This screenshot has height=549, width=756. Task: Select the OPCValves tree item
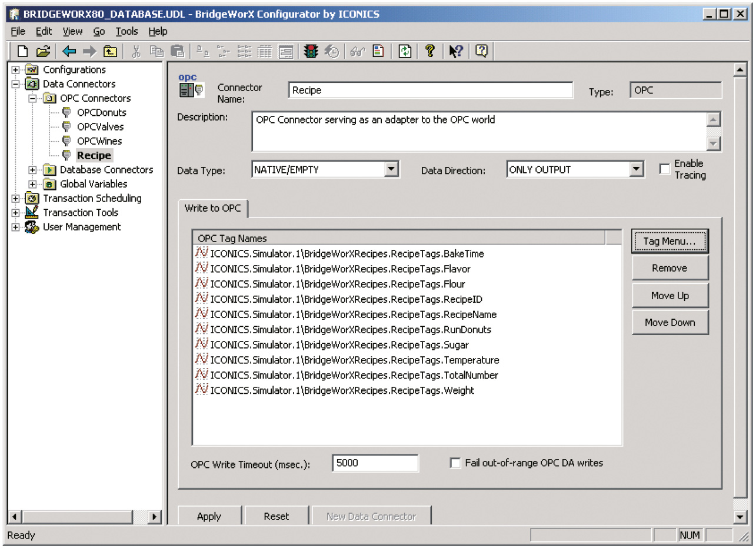[101, 126]
